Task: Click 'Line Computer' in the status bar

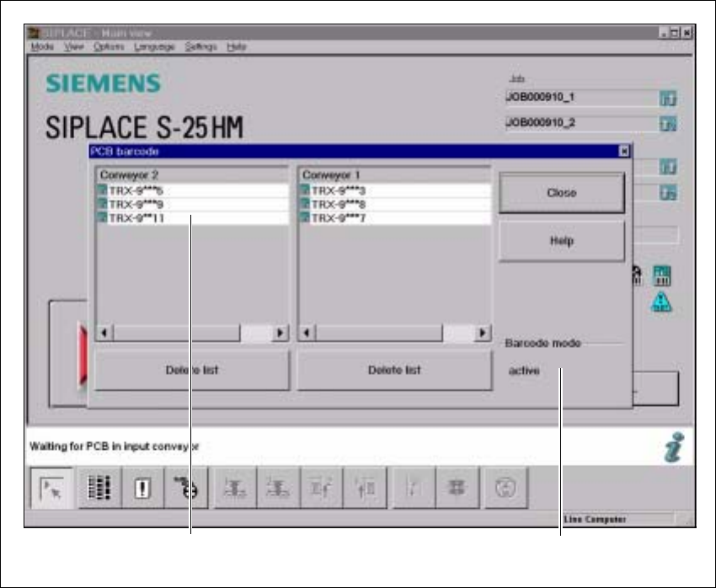Action: pos(595,520)
